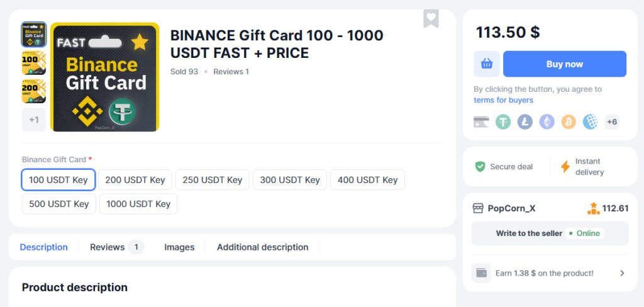The height and width of the screenshot is (307, 644).
Task: Show the +1 additional product image
Action: click(x=34, y=120)
